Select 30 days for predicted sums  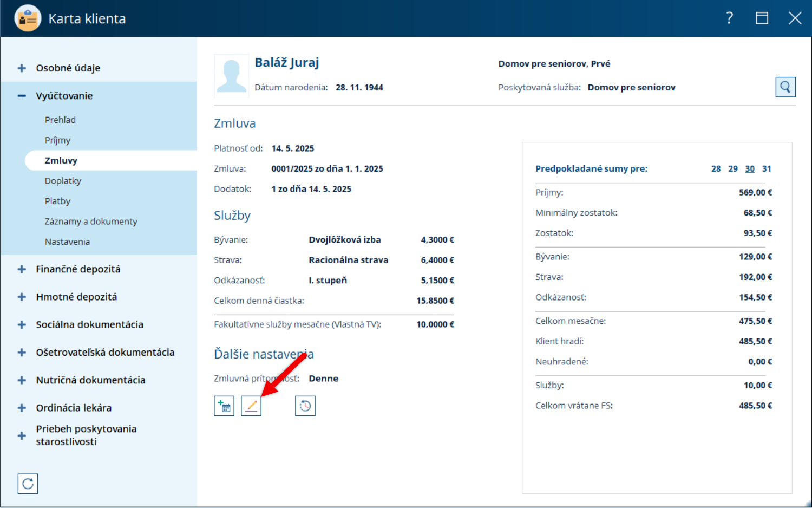click(750, 168)
